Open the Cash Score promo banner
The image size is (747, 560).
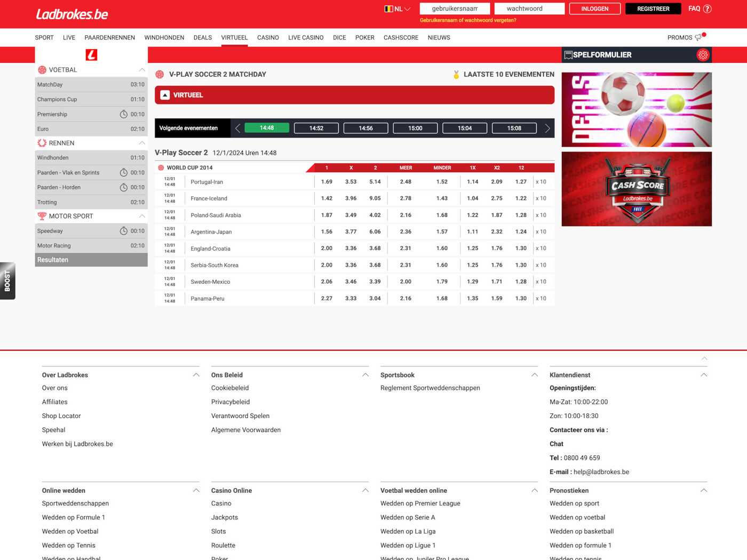637,189
